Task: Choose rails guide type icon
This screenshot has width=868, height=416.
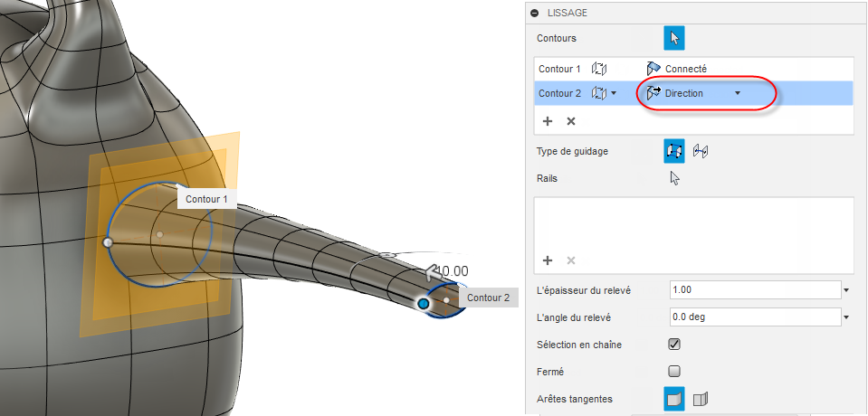Action: coord(674,151)
